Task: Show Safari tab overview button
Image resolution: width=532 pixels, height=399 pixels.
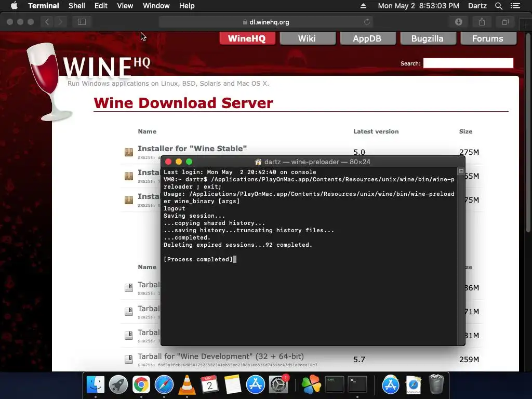Action: (505, 22)
